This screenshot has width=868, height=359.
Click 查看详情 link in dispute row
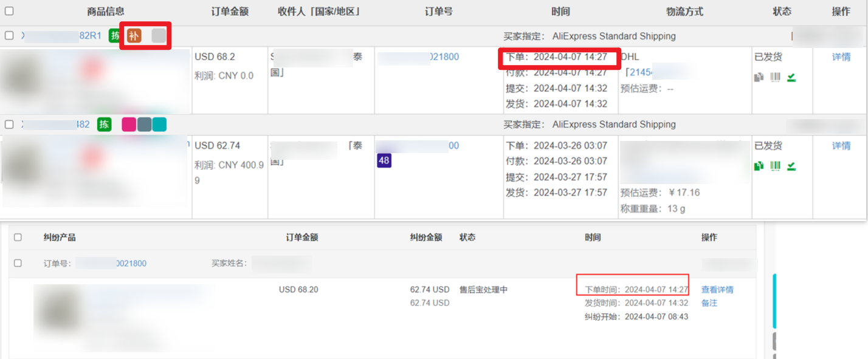[717, 290]
